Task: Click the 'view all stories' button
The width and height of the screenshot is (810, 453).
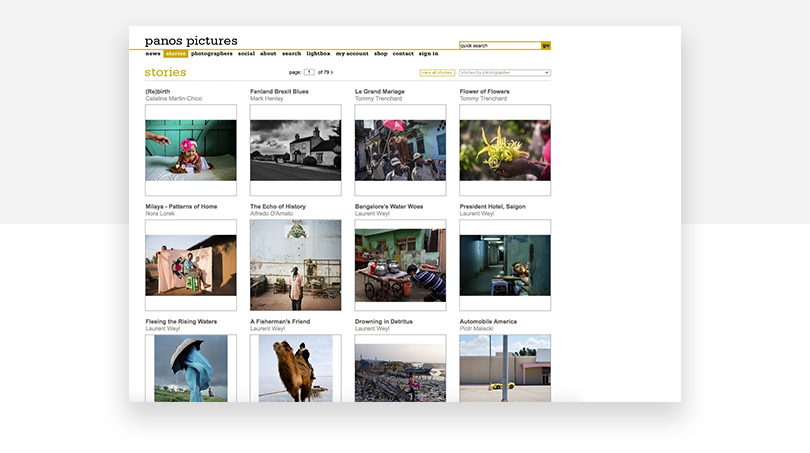Action: (x=437, y=73)
